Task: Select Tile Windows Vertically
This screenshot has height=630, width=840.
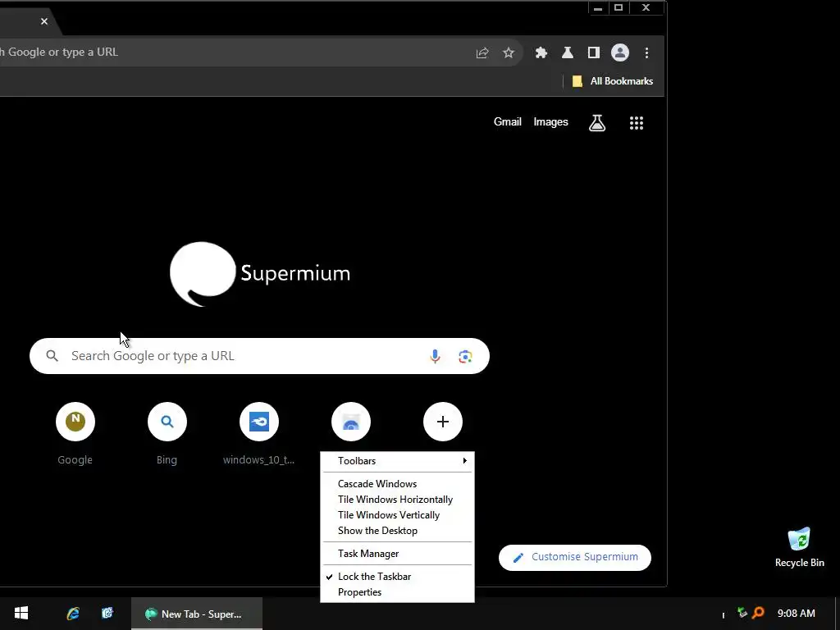Action: (398, 515)
